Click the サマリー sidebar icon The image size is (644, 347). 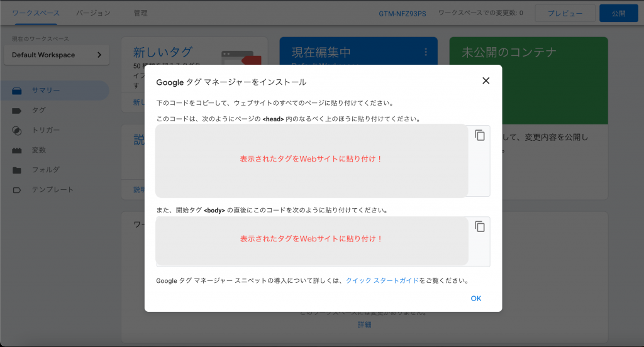pos(17,91)
